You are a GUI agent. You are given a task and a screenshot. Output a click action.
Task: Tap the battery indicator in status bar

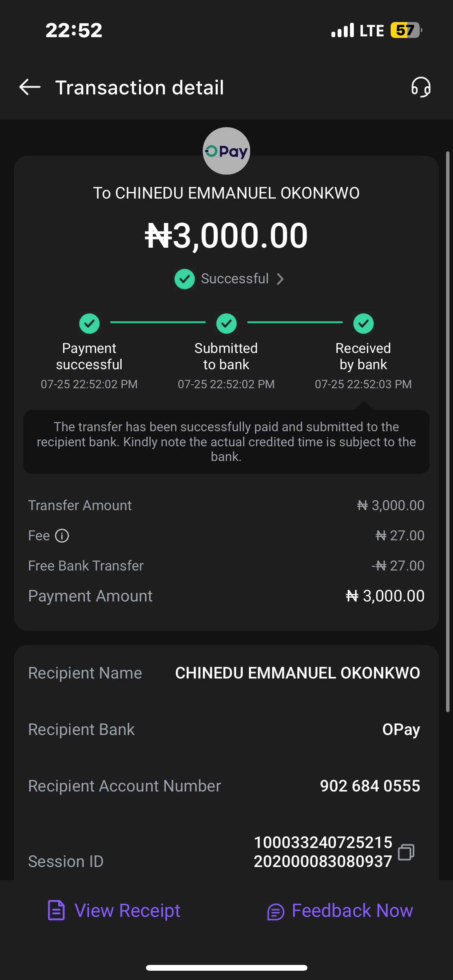click(x=405, y=30)
